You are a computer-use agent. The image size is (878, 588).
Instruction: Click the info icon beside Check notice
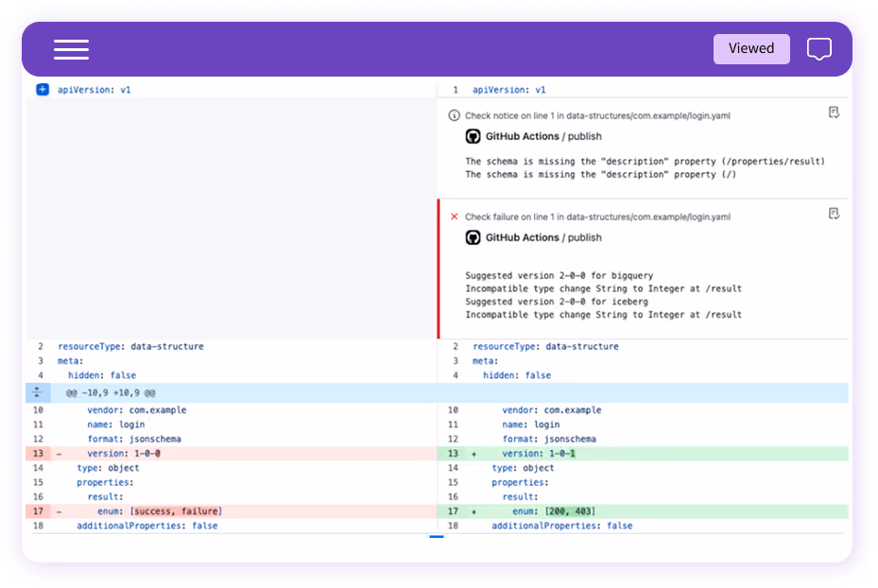pos(454,115)
